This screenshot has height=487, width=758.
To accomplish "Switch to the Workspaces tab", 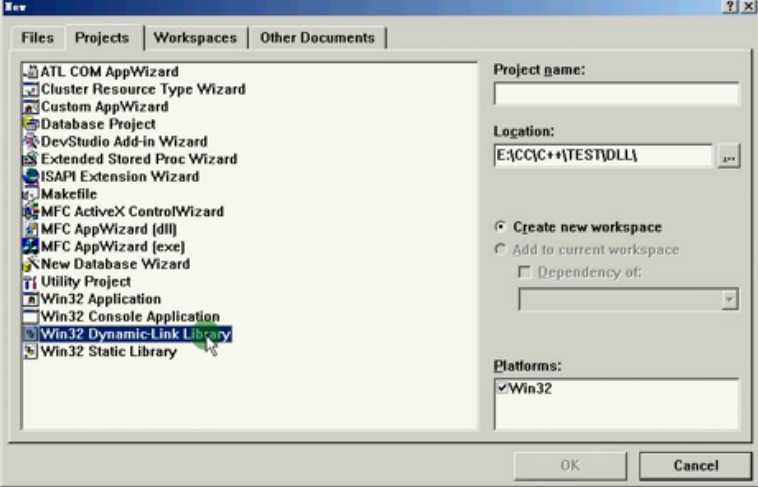I will [x=195, y=38].
